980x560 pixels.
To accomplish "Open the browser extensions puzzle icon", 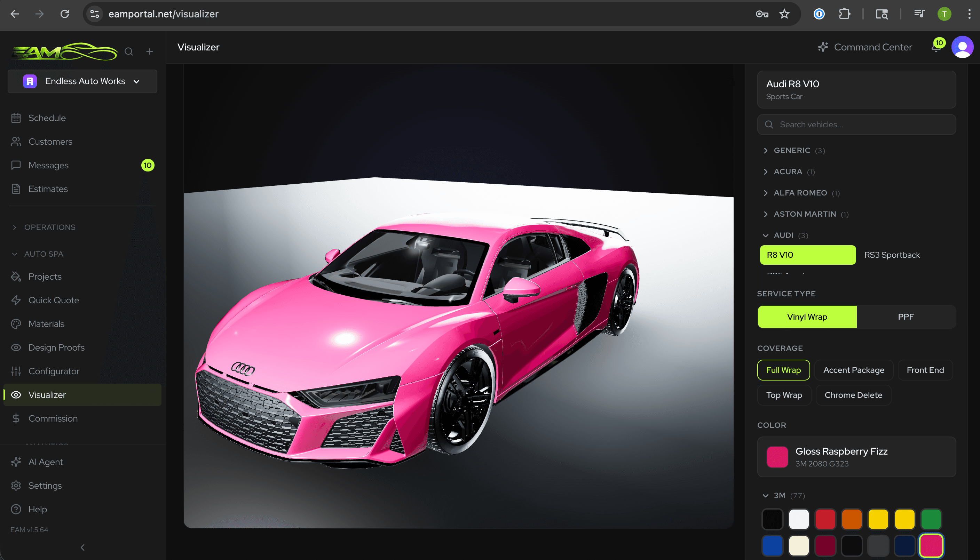I will coord(844,14).
